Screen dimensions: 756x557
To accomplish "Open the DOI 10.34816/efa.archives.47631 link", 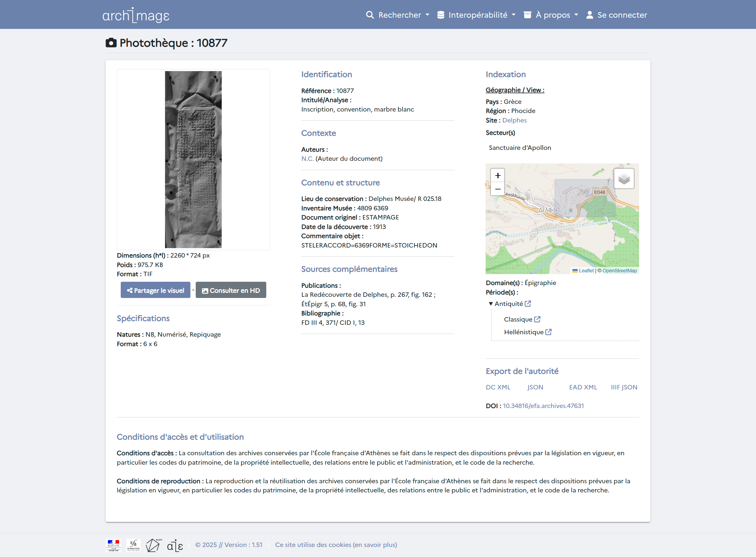I will pos(543,406).
